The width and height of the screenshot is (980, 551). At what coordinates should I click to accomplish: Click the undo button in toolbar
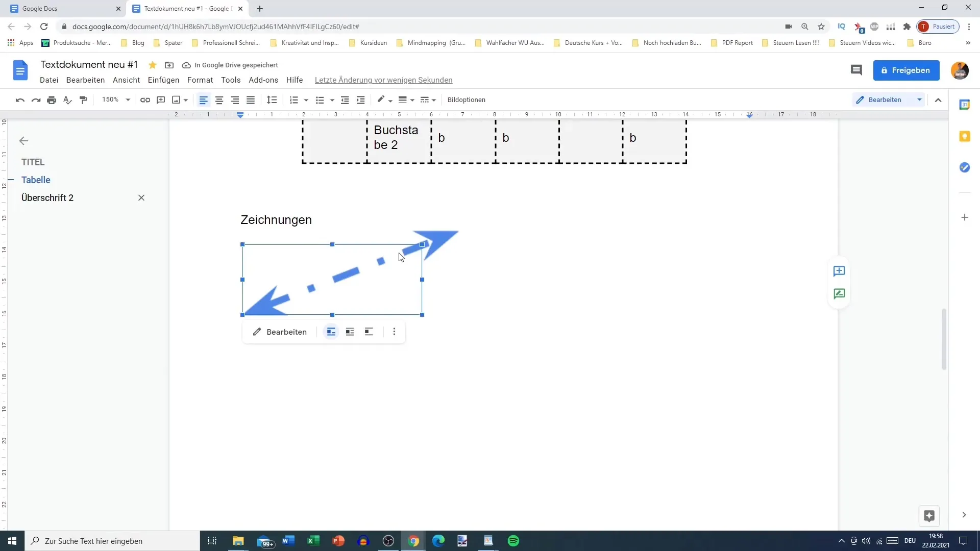(19, 99)
